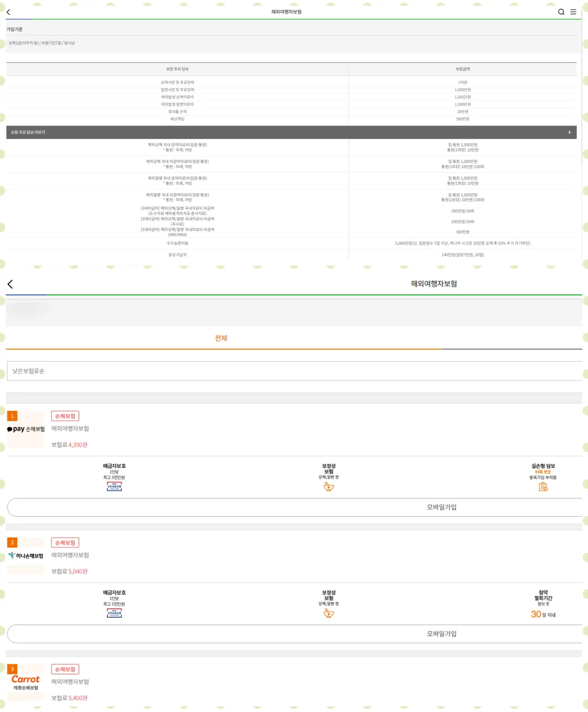Click 보장금액 column header
This screenshot has width=588, height=712.
coord(463,69)
